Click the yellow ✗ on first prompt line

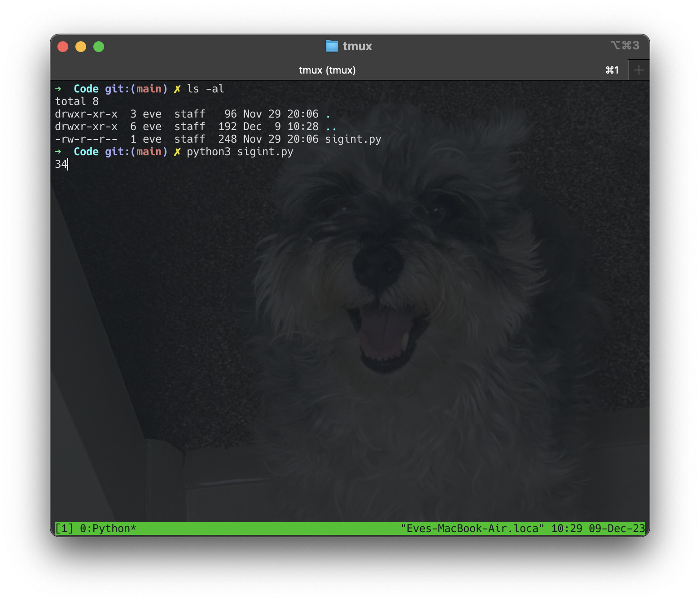point(177,89)
